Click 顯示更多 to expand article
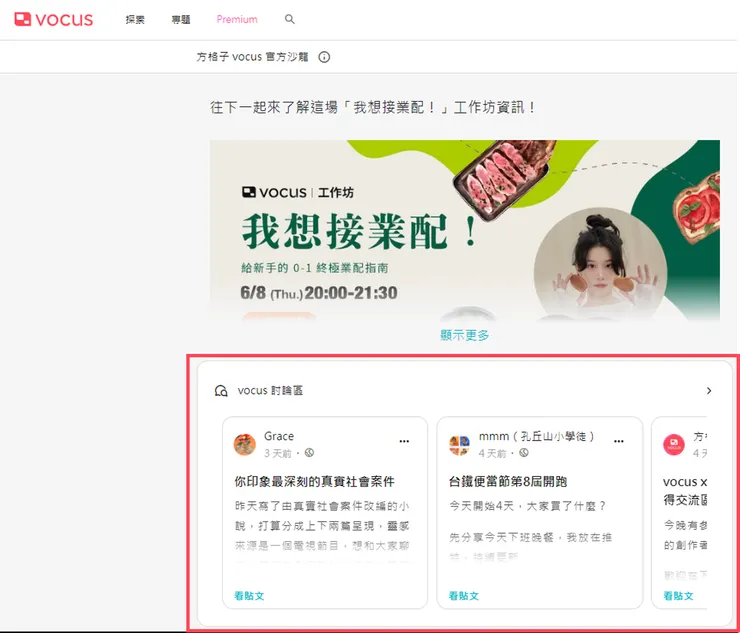 pos(464,336)
